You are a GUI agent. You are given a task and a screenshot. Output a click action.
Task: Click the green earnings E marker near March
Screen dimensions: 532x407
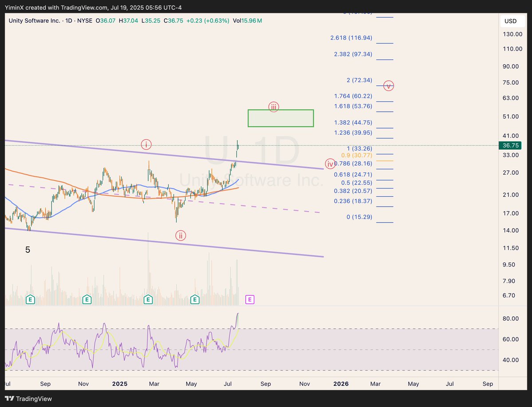tap(148, 299)
